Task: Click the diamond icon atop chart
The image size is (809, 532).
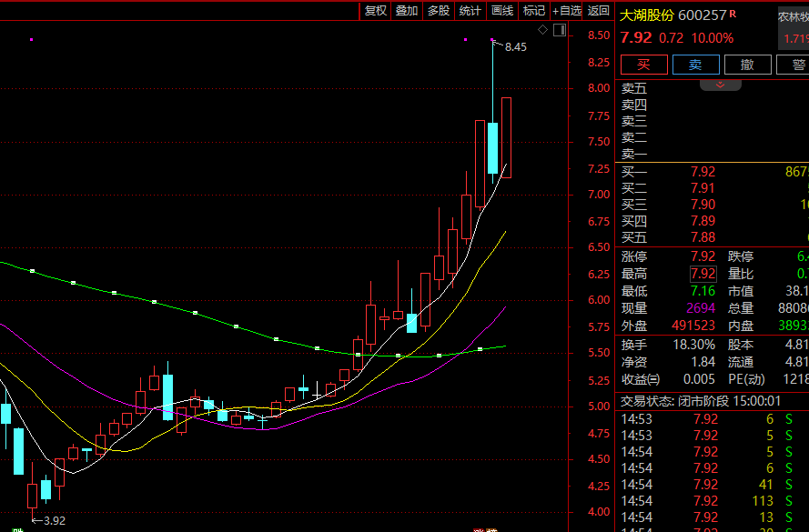Action: [x=542, y=30]
